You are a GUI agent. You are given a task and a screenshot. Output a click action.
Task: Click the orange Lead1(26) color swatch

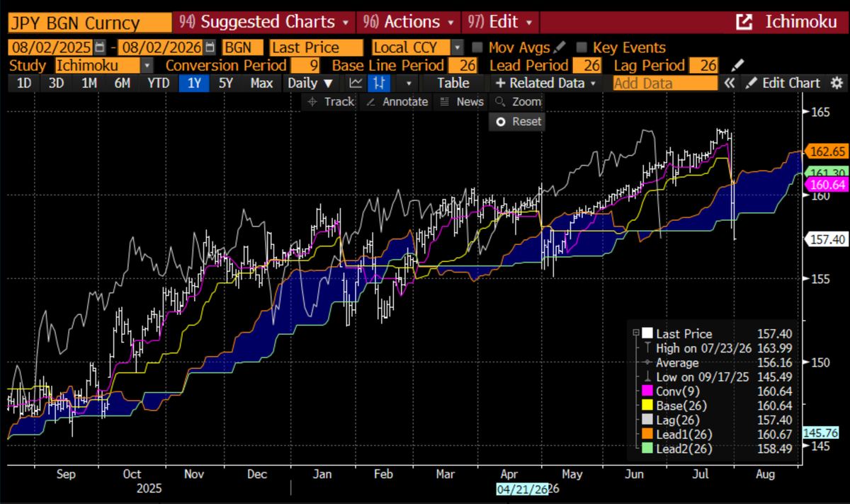(647, 435)
